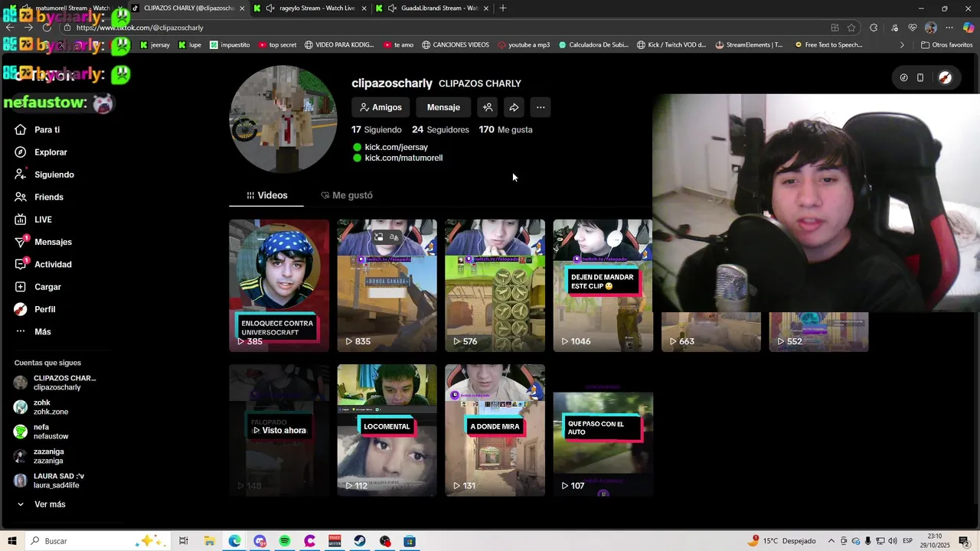Open Perfil from the sidebar
Screen dimensions: 980x551
click(44, 309)
